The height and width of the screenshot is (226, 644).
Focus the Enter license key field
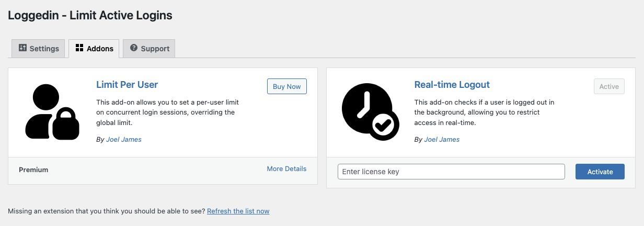[451, 172]
